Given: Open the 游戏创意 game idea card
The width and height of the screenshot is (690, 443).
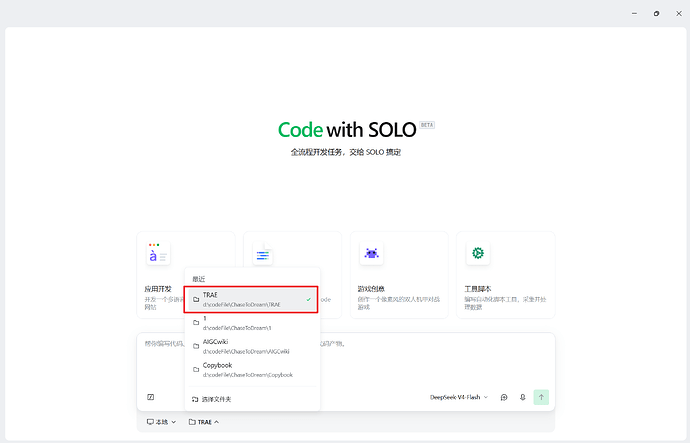Looking at the screenshot, I should point(399,275).
